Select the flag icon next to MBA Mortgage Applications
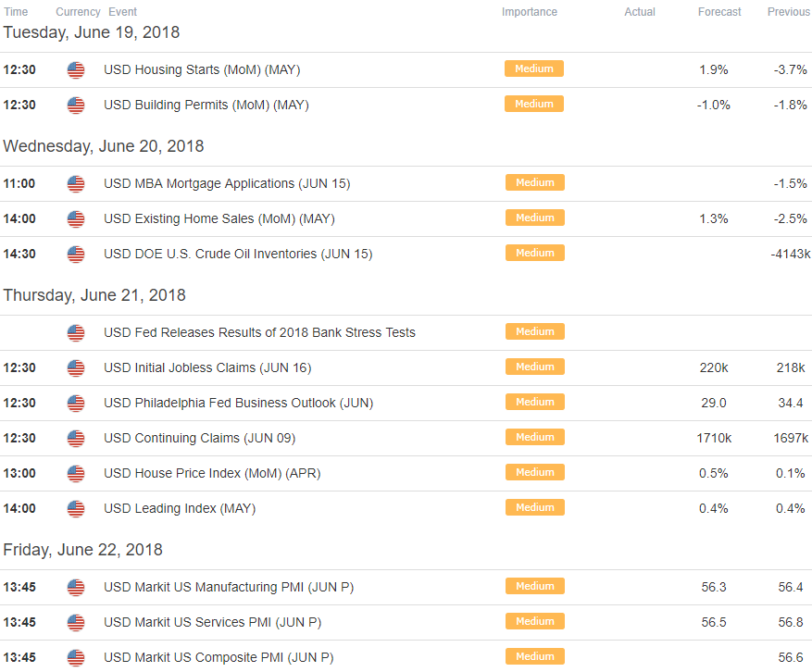The height and width of the screenshot is (672, 812). [x=76, y=184]
